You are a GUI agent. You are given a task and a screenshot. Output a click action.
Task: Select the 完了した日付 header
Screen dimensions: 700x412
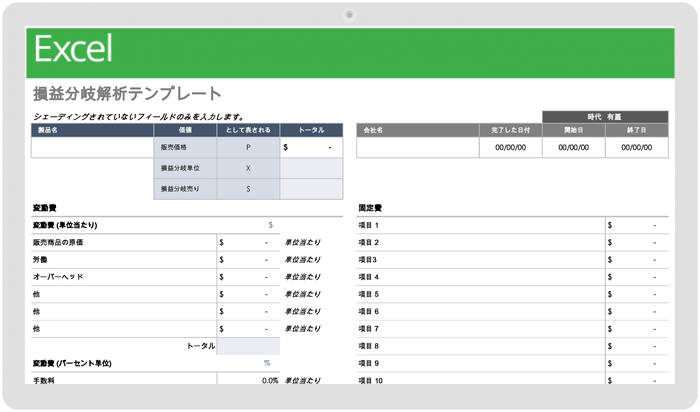511,130
